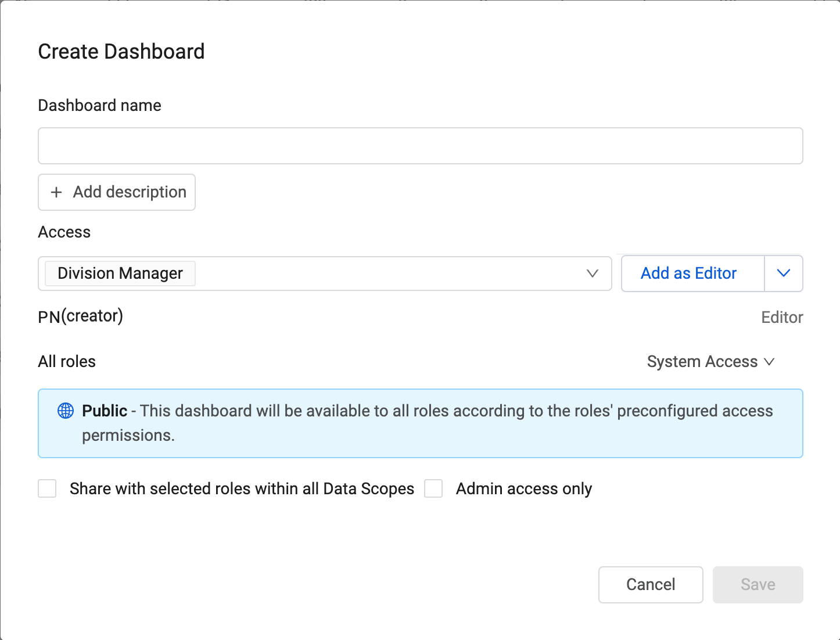Click the Create Dashboard dialog title
The image size is (840, 640).
[121, 52]
